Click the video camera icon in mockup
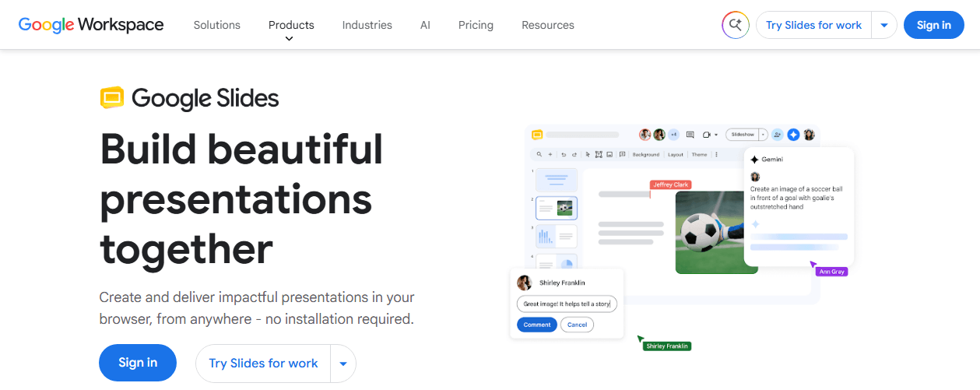This screenshot has height=390, width=980. click(x=707, y=135)
